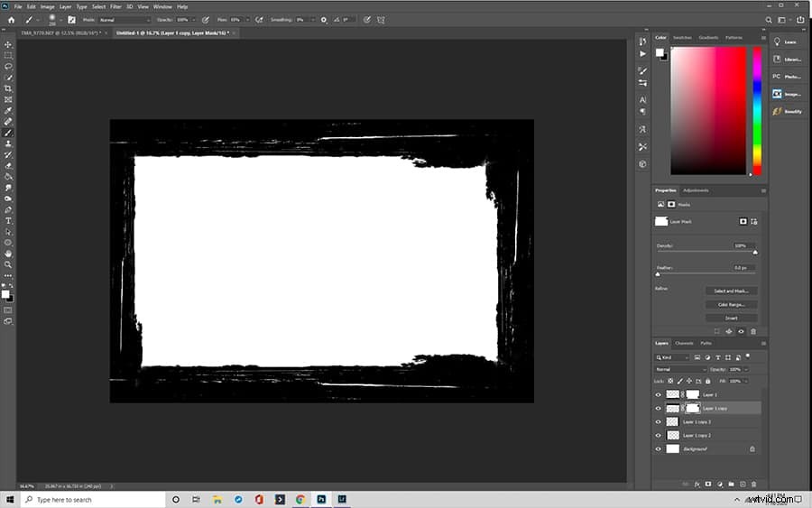This screenshot has width=812, height=508.
Task: Open the Smoothing value dropdown
Action: tap(312, 20)
